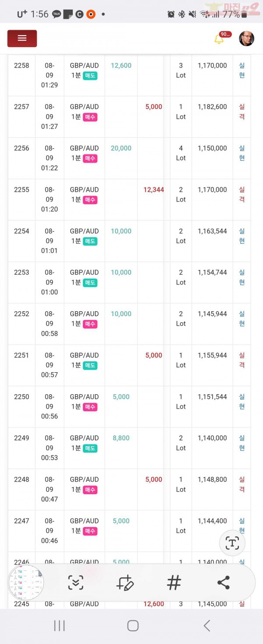The image size is (263, 644).
Task: Tap the 20,000 profit amount in row 2256
Action: click(121, 148)
